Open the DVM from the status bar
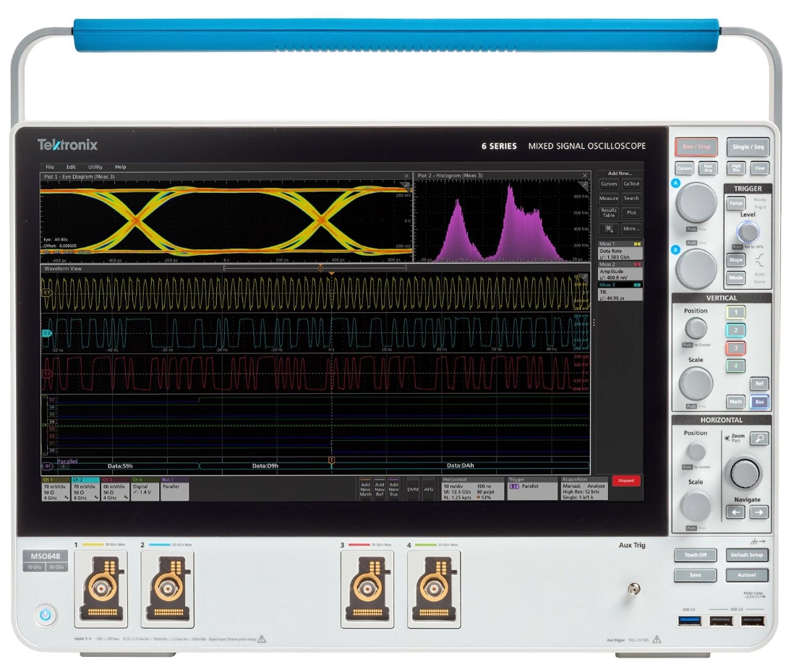This screenshot has height=672, width=791. coord(411,488)
